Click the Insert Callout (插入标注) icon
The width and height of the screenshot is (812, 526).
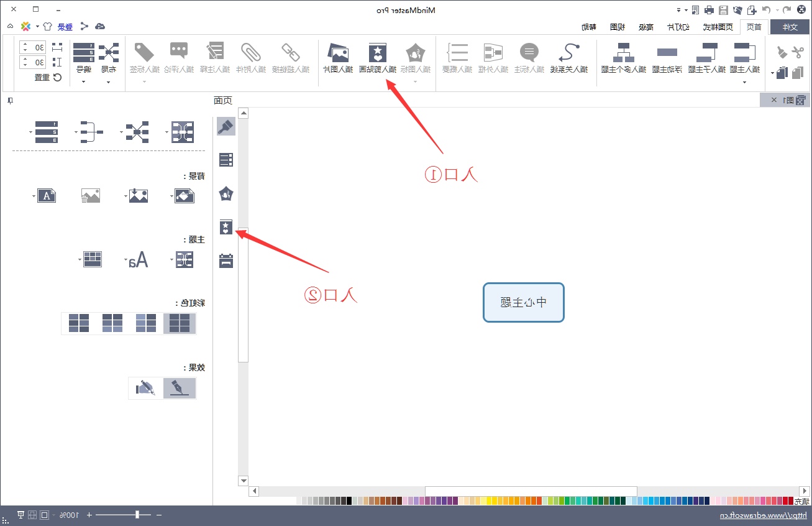coord(529,53)
